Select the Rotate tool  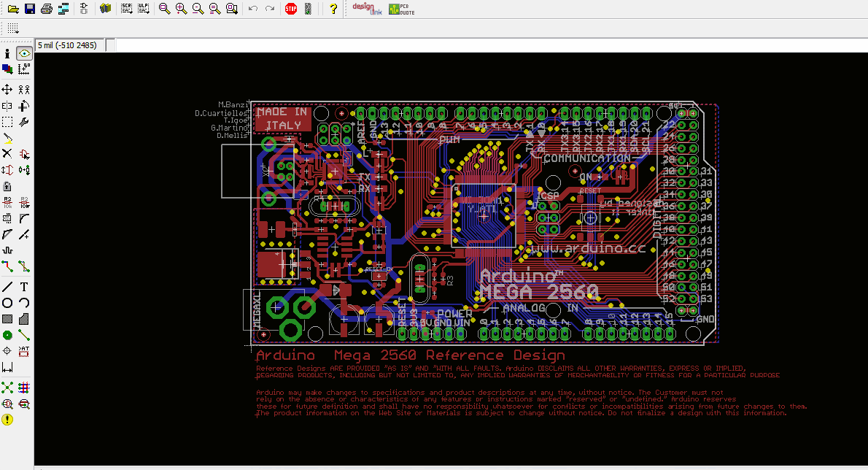coord(24,106)
